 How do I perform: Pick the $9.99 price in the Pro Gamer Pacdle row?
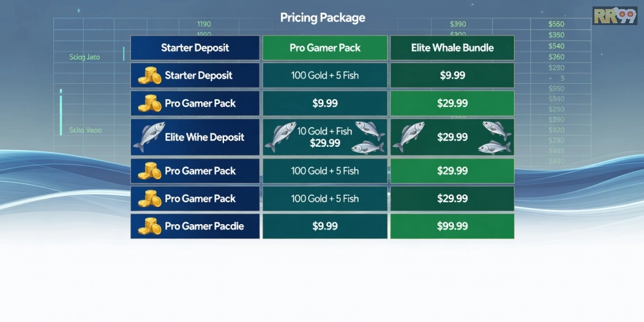coord(325,227)
